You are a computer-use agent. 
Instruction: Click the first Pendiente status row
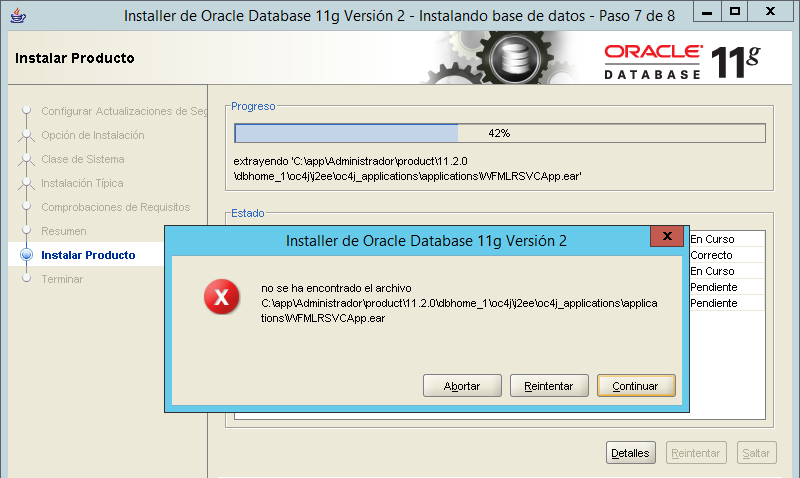point(727,287)
